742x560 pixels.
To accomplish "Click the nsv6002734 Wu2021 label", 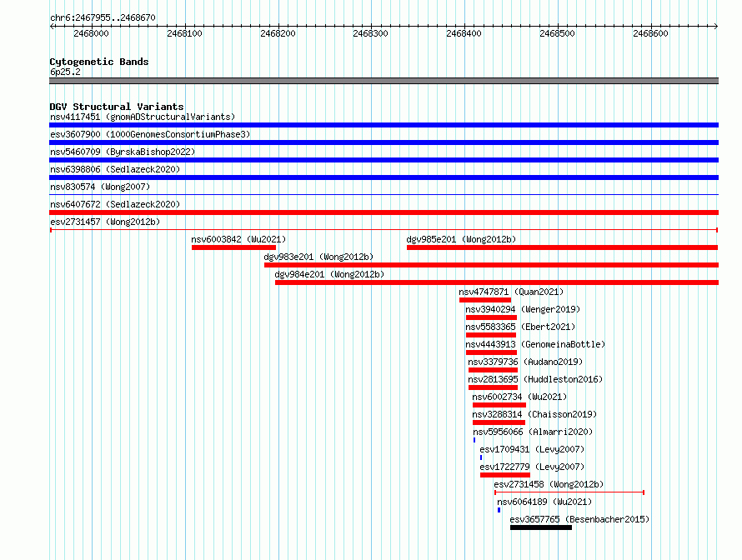I will pos(519,397).
